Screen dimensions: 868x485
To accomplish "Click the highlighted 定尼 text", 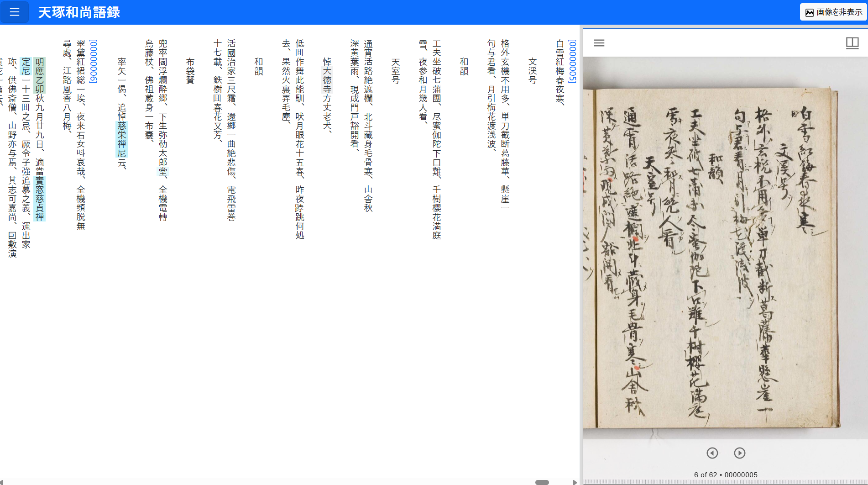I will coord(26,67).
